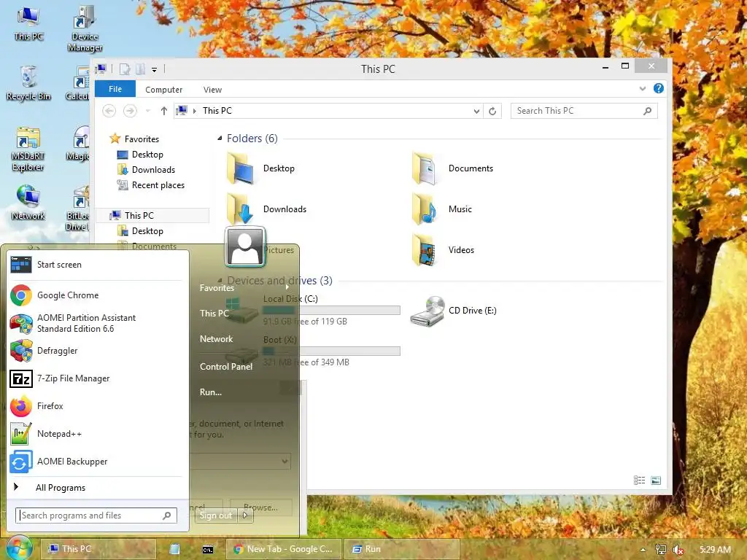Open the Downloads folder in Folders group
Image resolution: width=747 pixels, height=560 pixels.
point(267,209)
